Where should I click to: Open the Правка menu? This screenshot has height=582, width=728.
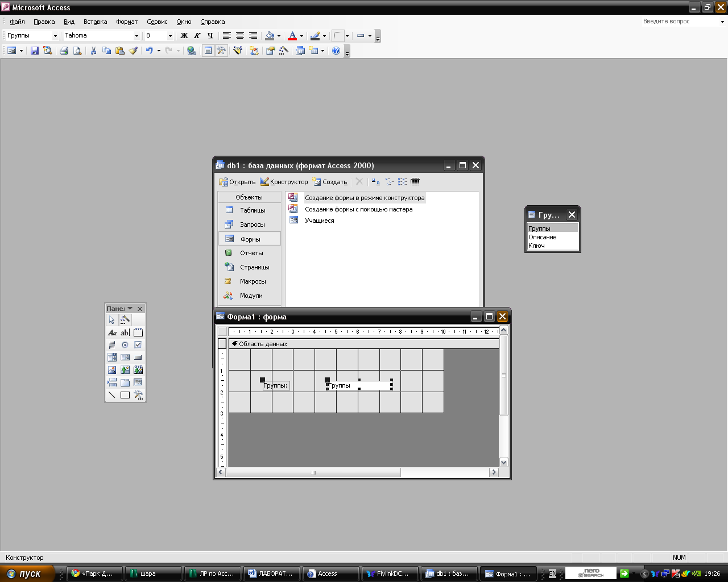(44, 22)
